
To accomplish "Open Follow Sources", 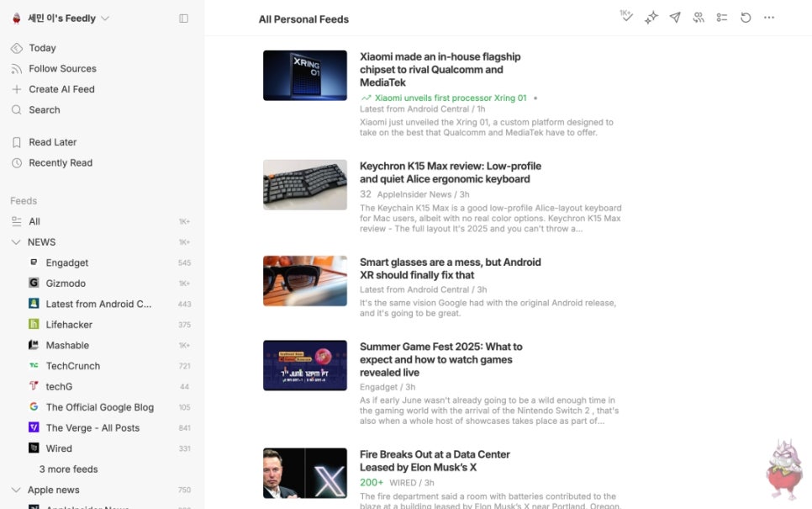I will (63, 68).
